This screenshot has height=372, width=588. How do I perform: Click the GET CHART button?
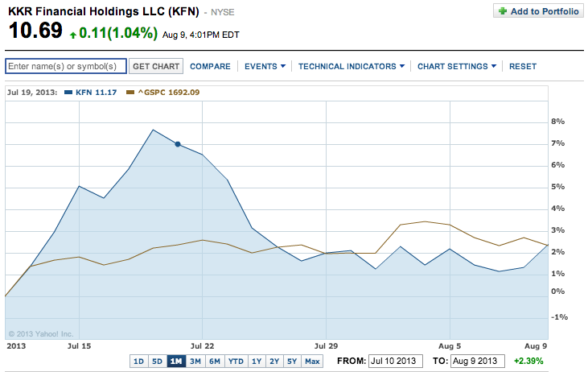click(156, 66)
